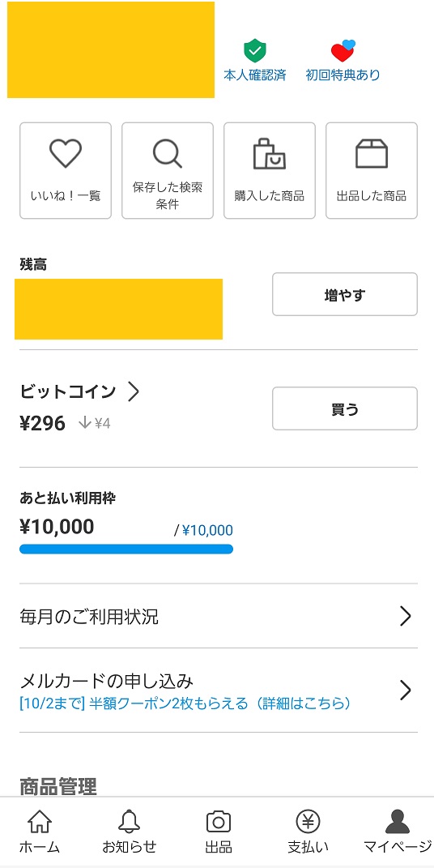The height and width of the screenshot is (868, 434).
Task: Open メルカードの申し込み row chevron
Action: tap(406, 691)
